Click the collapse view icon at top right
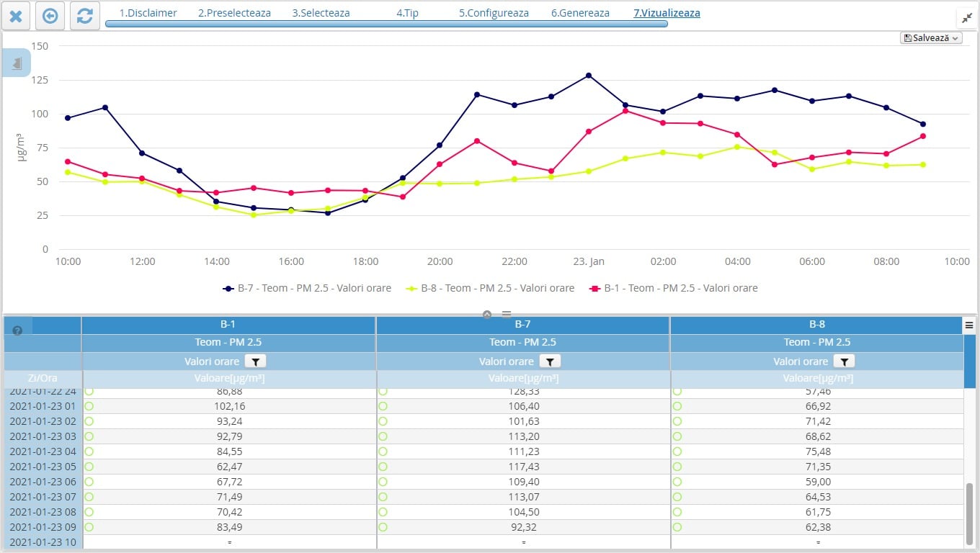Screen dimensions: 980x553 (x=966, y=18)
